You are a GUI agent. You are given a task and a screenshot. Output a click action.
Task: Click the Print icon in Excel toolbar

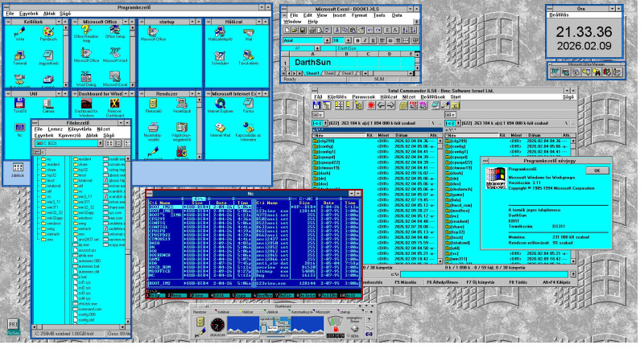pos(312,30)
